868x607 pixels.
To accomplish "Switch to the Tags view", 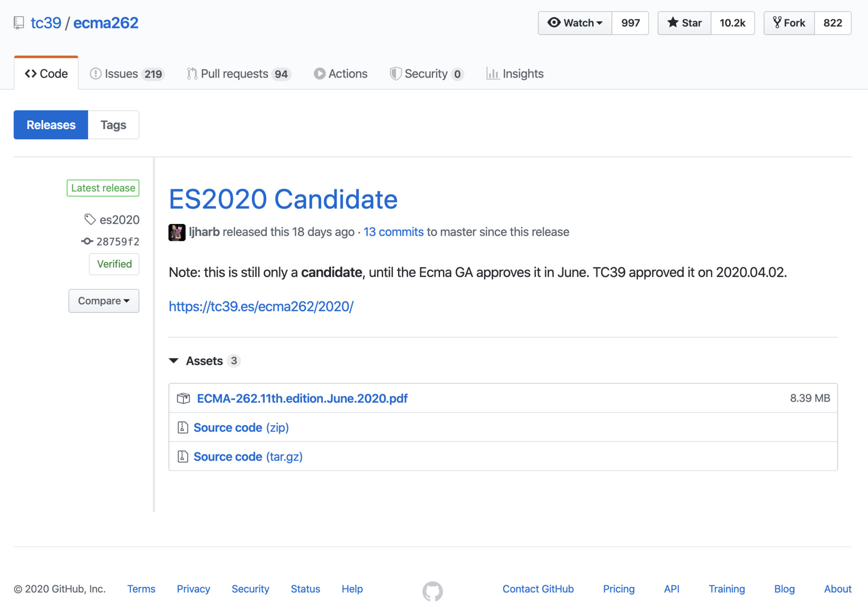I will (x=113, y=125).
